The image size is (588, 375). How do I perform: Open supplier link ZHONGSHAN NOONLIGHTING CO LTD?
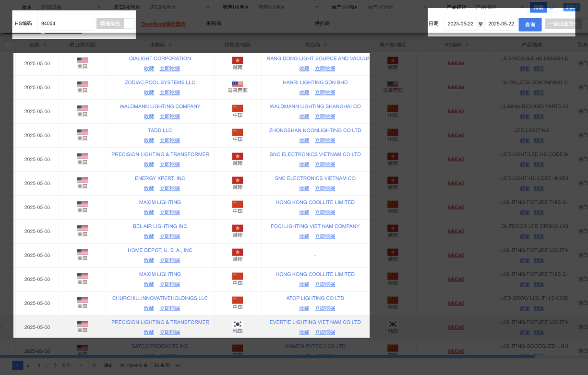click(315, 130)
